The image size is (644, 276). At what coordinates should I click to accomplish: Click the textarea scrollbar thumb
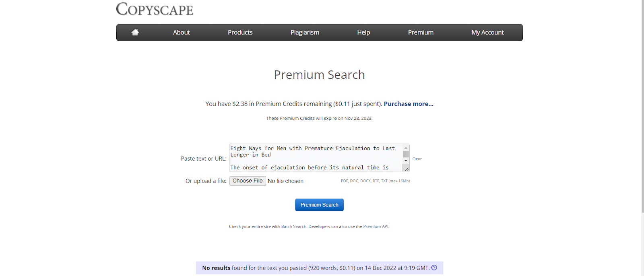[406, 154]
